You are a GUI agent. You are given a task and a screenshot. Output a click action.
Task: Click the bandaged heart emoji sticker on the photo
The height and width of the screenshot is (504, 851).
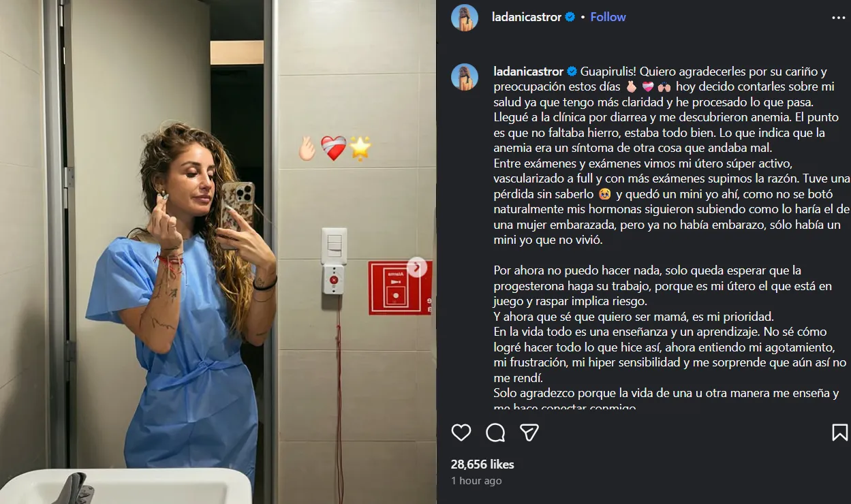click(x=333, y=148)
